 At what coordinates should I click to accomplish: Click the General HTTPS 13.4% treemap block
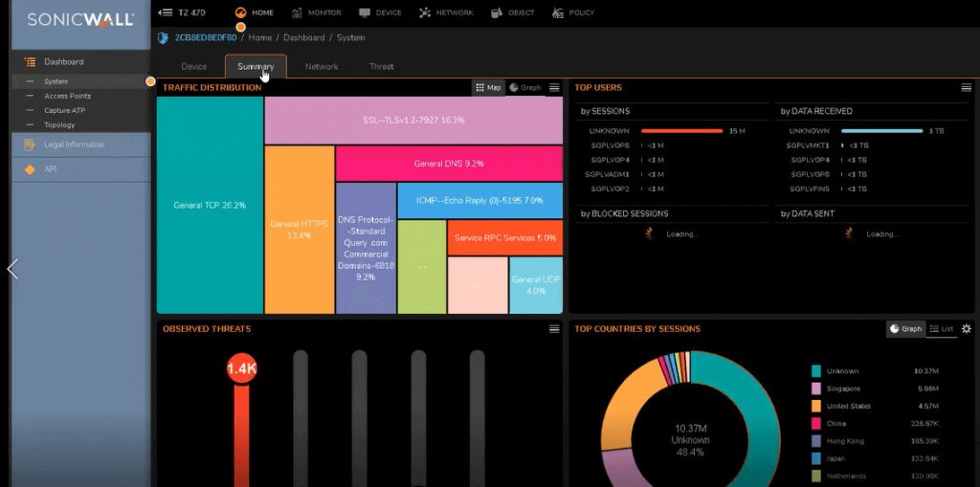point(300,230)
